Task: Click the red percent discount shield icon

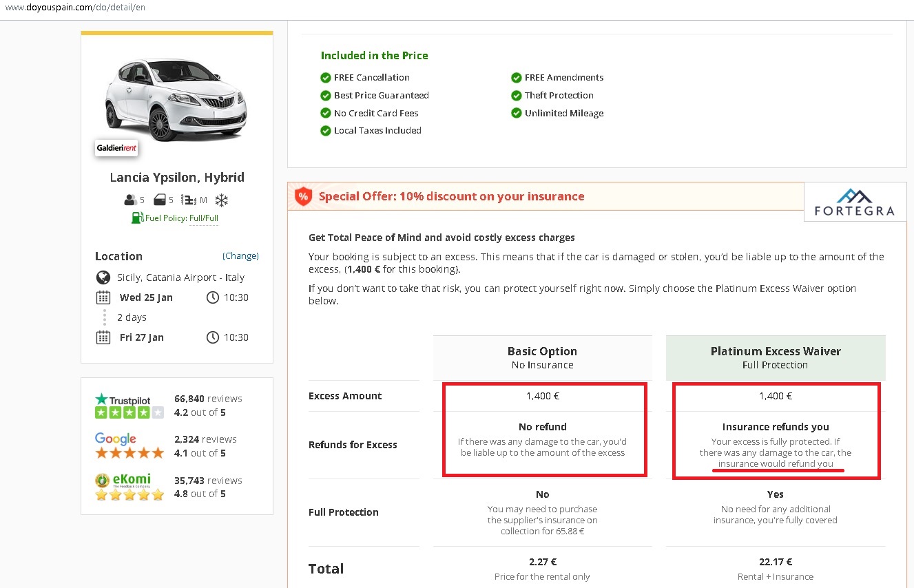Action: [303, 196]
